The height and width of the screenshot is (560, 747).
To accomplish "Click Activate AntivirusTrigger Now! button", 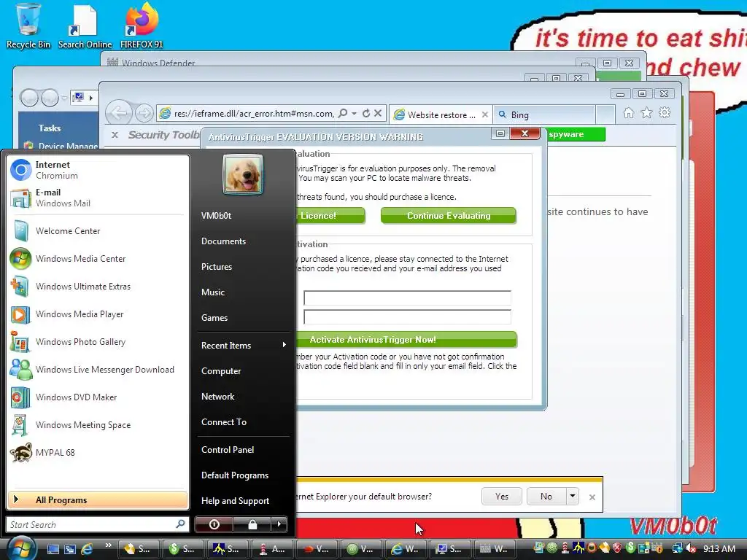I will point(406,340).
